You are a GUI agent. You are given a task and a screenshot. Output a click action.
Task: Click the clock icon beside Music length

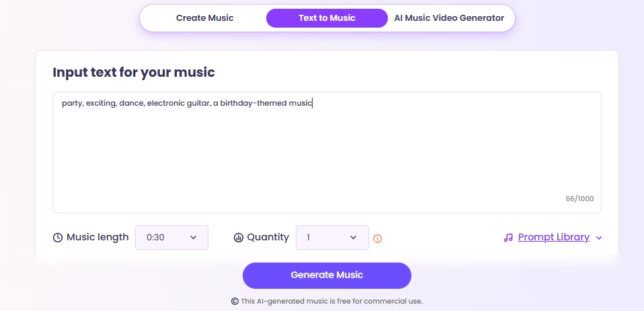58,238
